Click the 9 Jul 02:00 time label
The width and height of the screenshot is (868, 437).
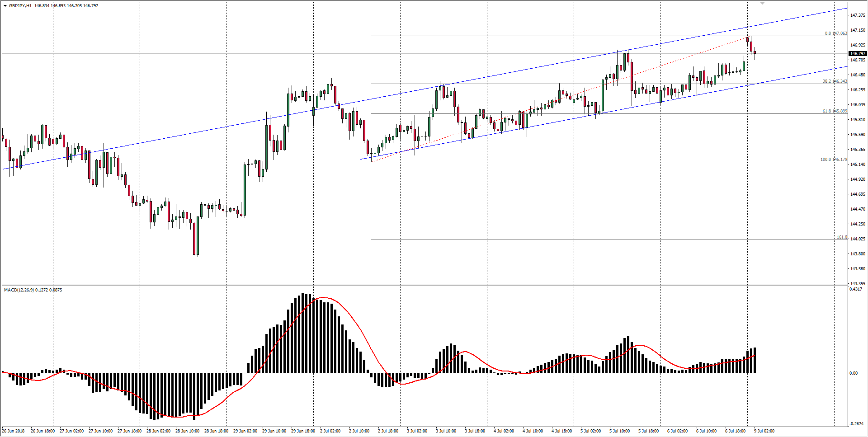tap(764, 431)
